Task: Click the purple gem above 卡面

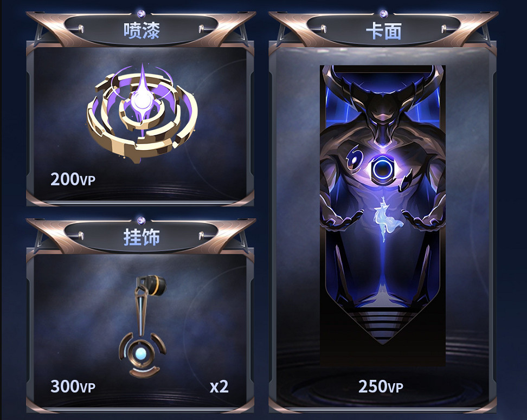Action: [383, 14]
